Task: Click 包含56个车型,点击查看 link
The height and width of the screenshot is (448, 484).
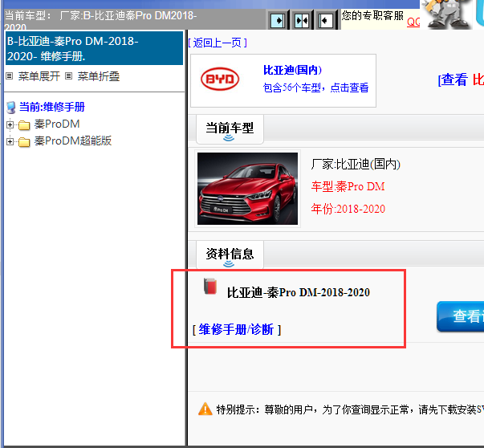Action: tap(315, 88)
